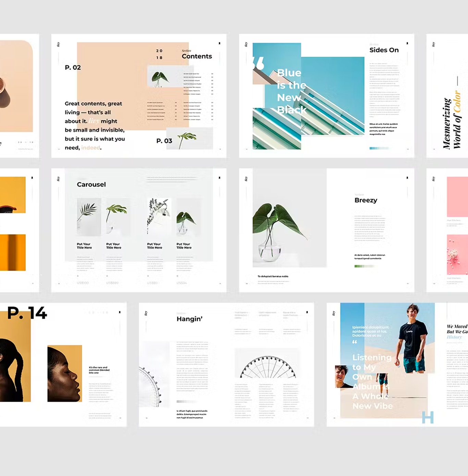Click the peach-colored word "indeed"

[x=91, y=148]
